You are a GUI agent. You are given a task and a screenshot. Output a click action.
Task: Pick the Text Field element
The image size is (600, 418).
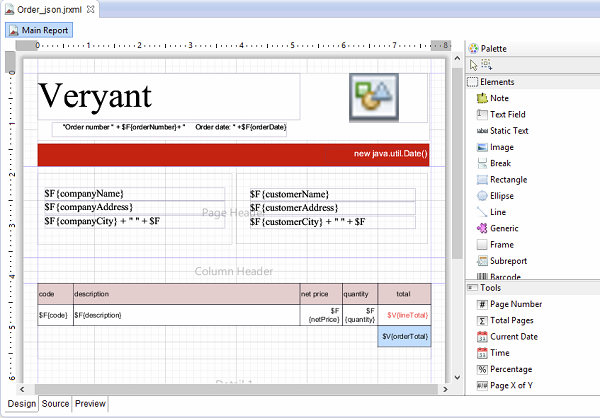(x=508, y=114)
